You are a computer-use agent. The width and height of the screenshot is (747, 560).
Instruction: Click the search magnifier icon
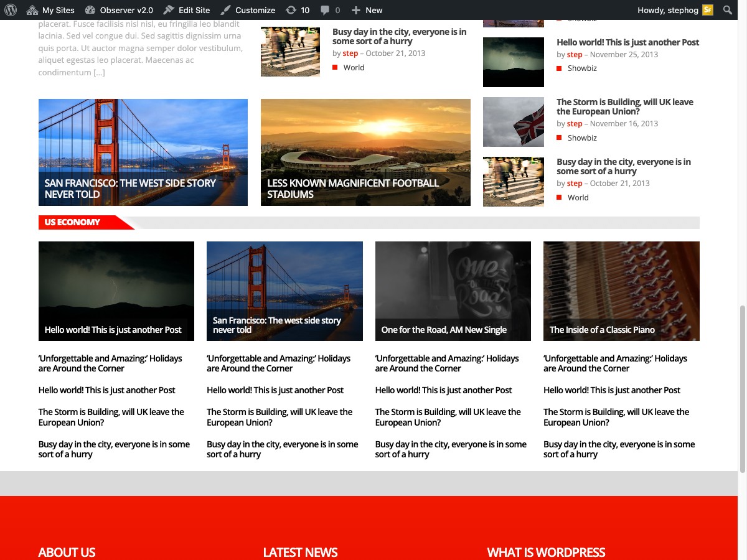[728, 10]
